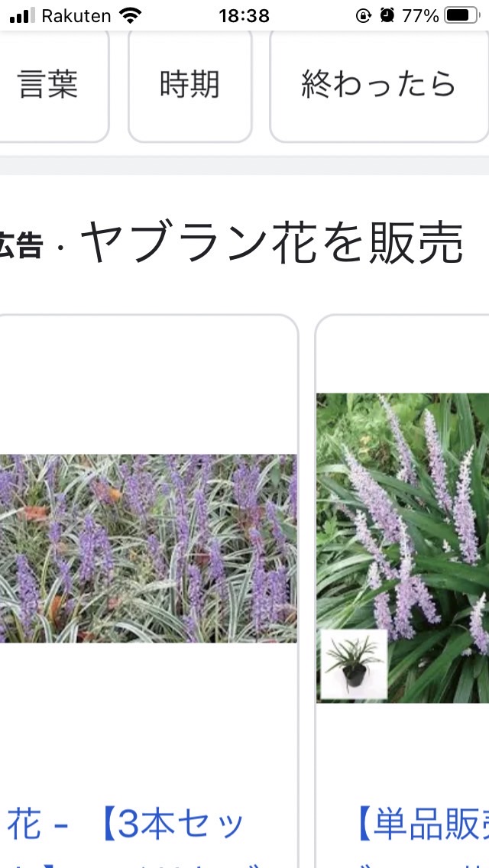The width and height of the screenshot is (489, 868).
Task: Open the variegated purple liriope product image
Action: tap(148, 548)
